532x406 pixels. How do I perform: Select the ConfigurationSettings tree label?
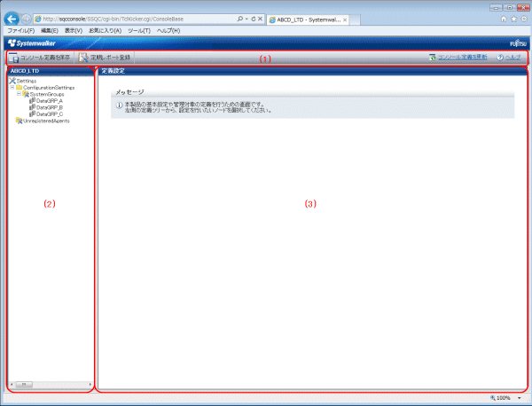(x=49, y=88)
